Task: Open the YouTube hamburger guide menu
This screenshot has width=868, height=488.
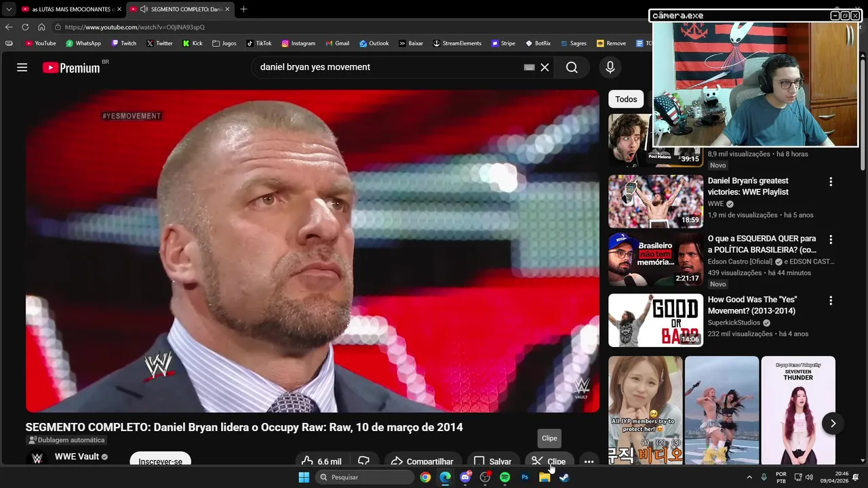Action: (x=22, y=67)
